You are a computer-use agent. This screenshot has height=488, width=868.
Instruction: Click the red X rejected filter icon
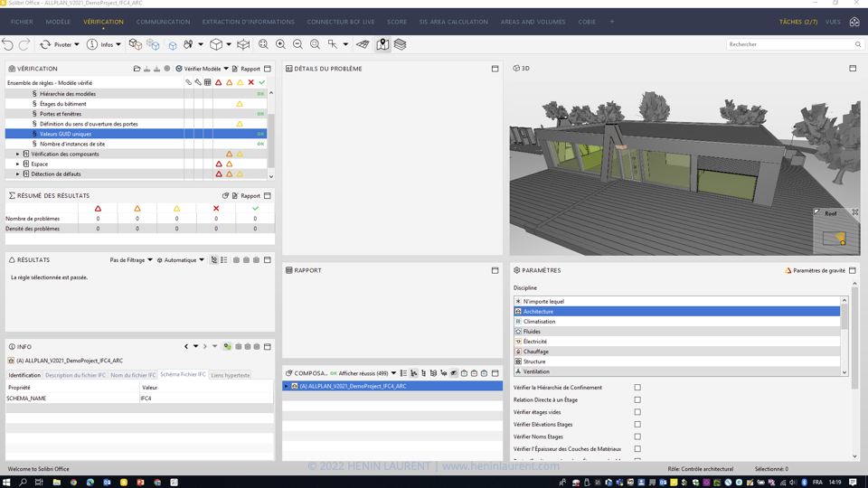point(251,82)
